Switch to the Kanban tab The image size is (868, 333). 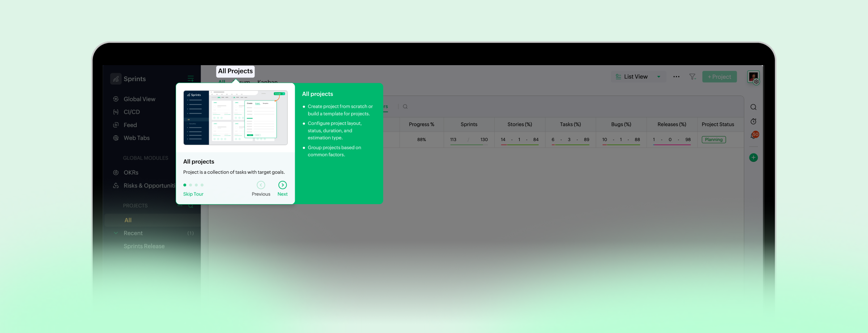pos(267,82)
